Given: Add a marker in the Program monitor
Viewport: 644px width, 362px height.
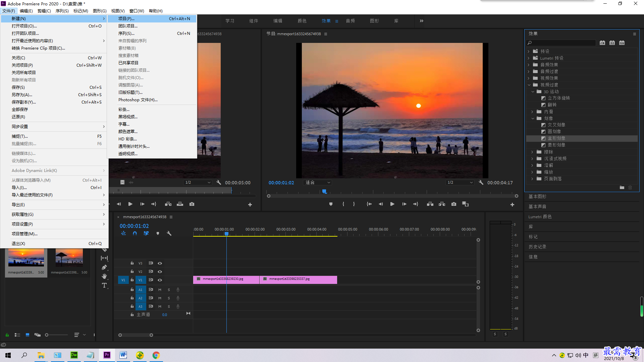Looking at the screenshot, I should [x=331, y=204].
